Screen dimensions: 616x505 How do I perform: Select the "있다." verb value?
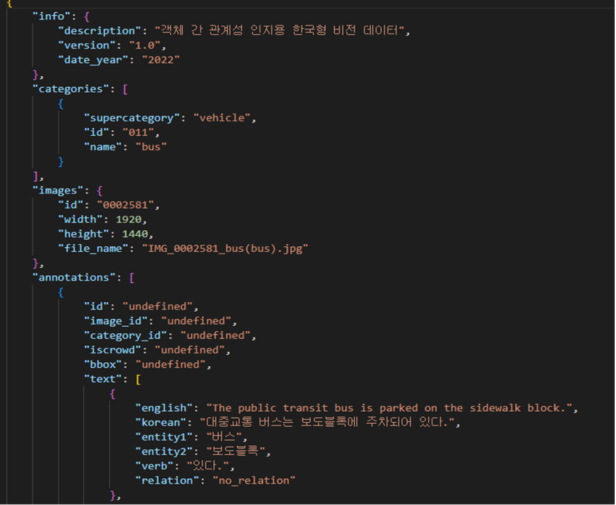click(208, 466)
